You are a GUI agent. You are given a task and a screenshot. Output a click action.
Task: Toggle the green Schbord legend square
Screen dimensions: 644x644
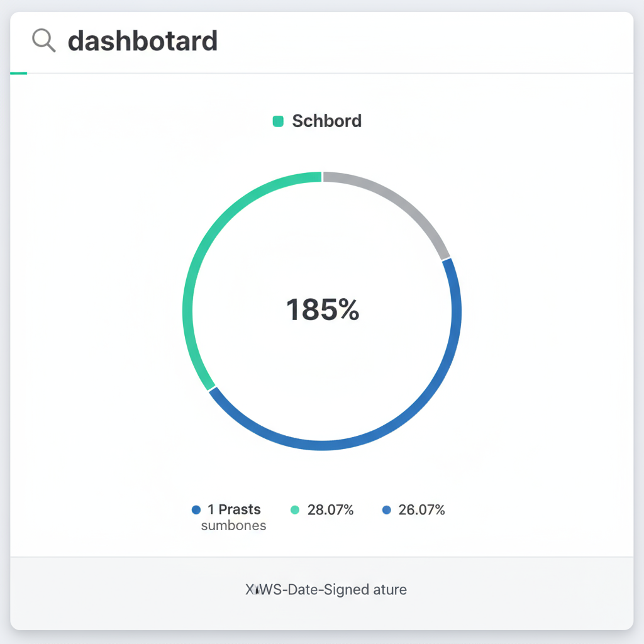click(278, 121)
